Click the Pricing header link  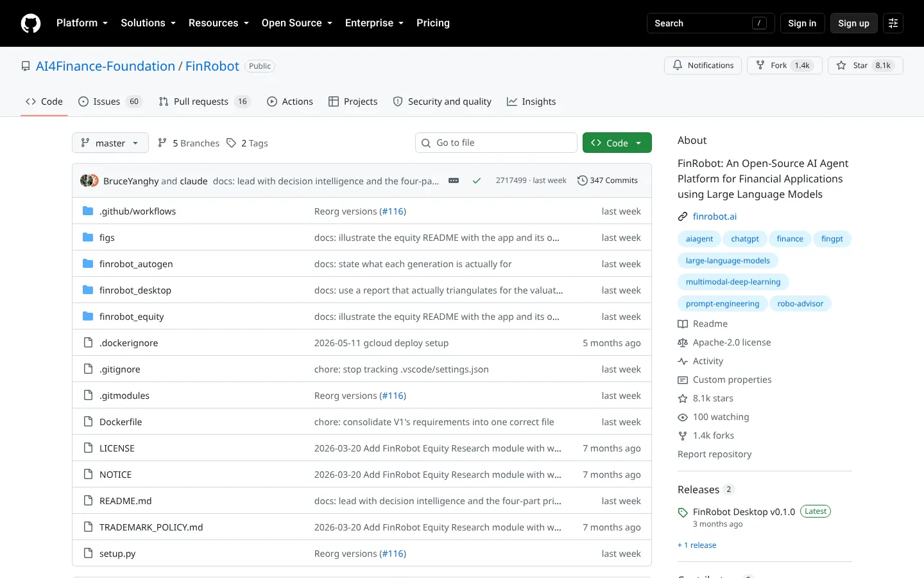pyautogui.click(x=433, y=23)
